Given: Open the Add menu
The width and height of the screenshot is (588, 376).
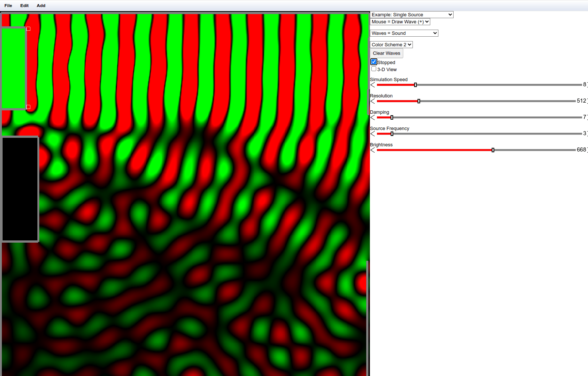Looking at the screenshot, I should pyautogui.click(x=41, y=6).
